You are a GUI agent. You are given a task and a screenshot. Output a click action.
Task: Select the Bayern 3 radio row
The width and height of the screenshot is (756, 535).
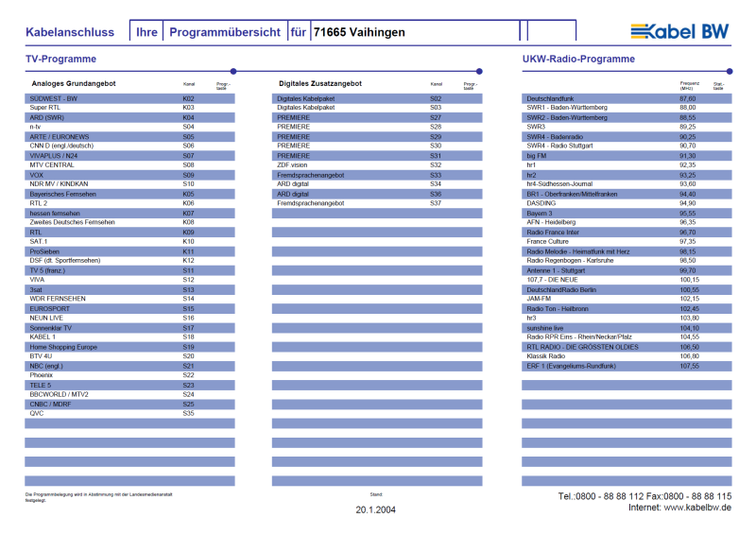click(x=627, y=214)
